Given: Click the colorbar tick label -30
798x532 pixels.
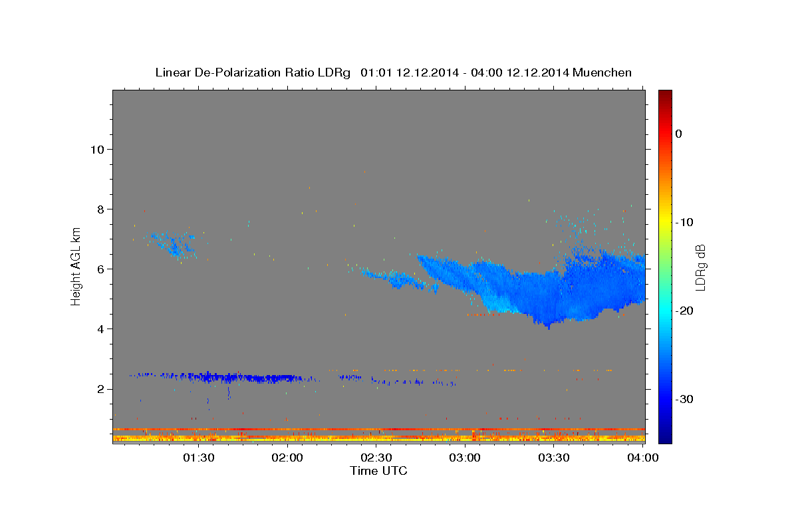Looking at the screenshot, I should [x=685, y=399].
